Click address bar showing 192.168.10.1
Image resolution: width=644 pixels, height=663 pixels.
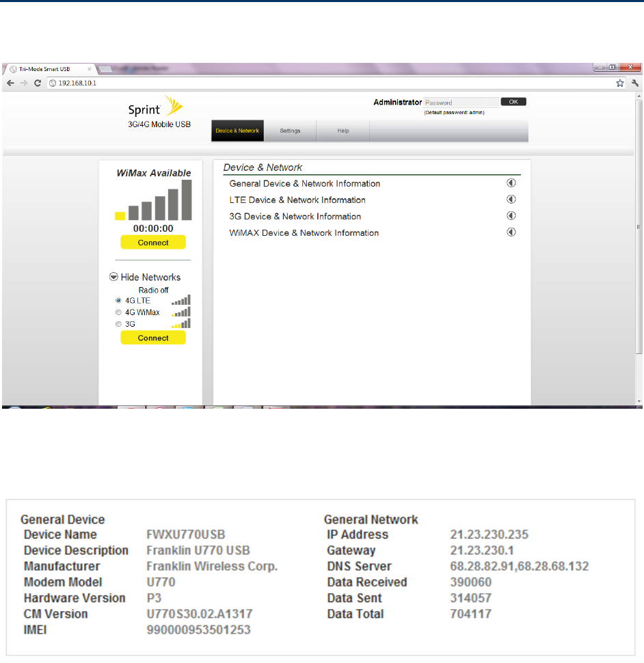click(330, 83)
